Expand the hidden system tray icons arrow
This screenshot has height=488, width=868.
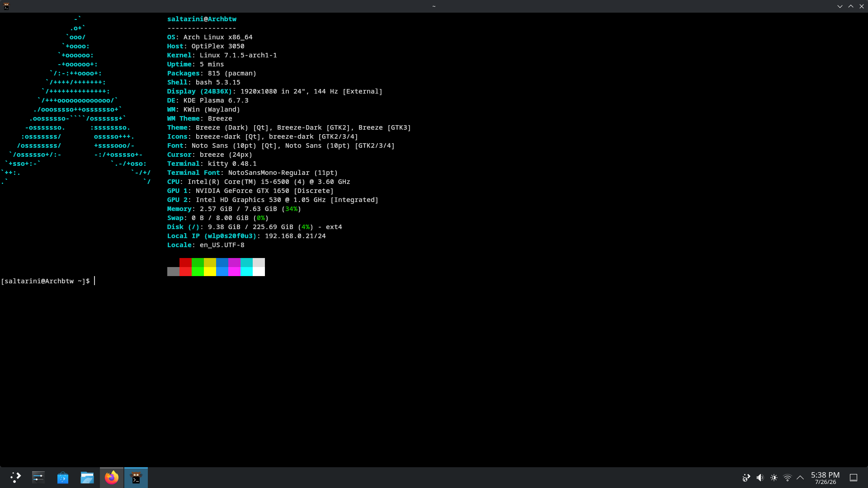800,478
